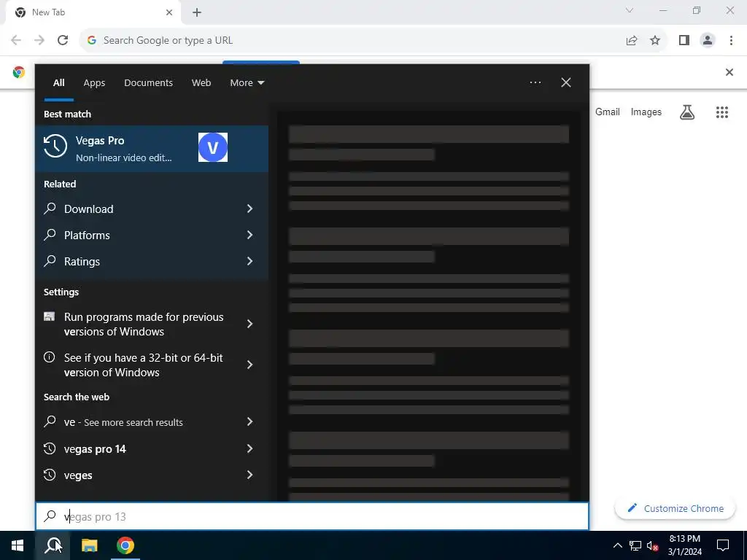Click the history icon beside 'vegas pro 14'

(50, 448)
